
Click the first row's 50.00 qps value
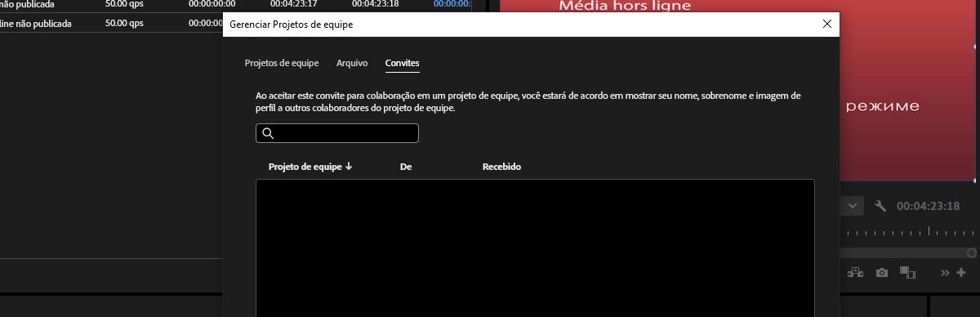pyautogui.click(x=124, y=4)
